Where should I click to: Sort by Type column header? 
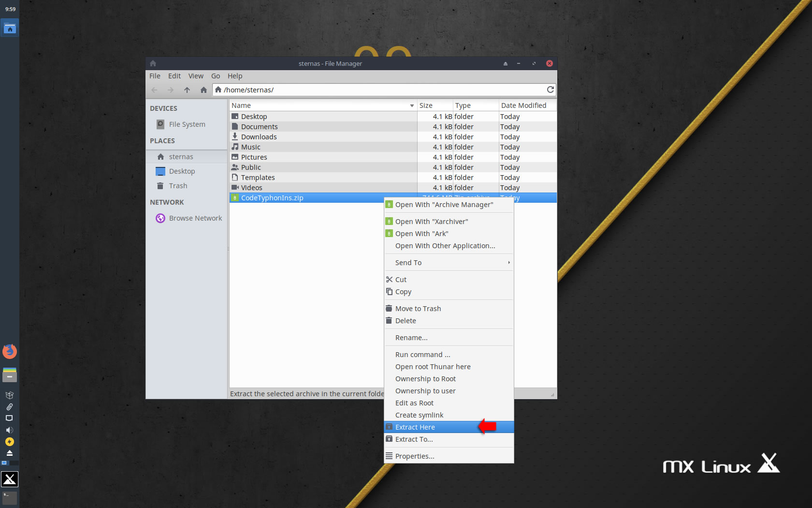tap(476, 105)
